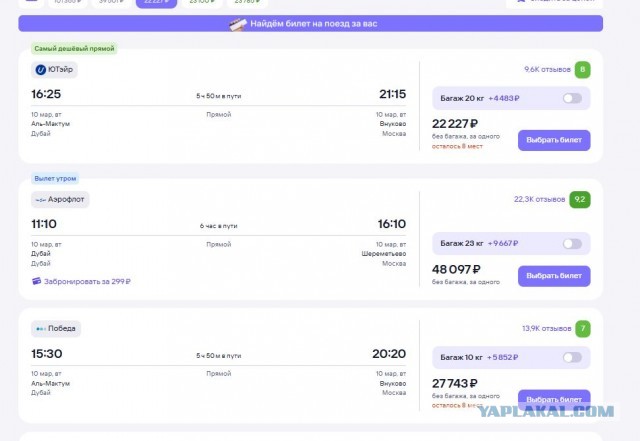
Task: Click the UTair green rating badge 8
Action: click(582, 69)
